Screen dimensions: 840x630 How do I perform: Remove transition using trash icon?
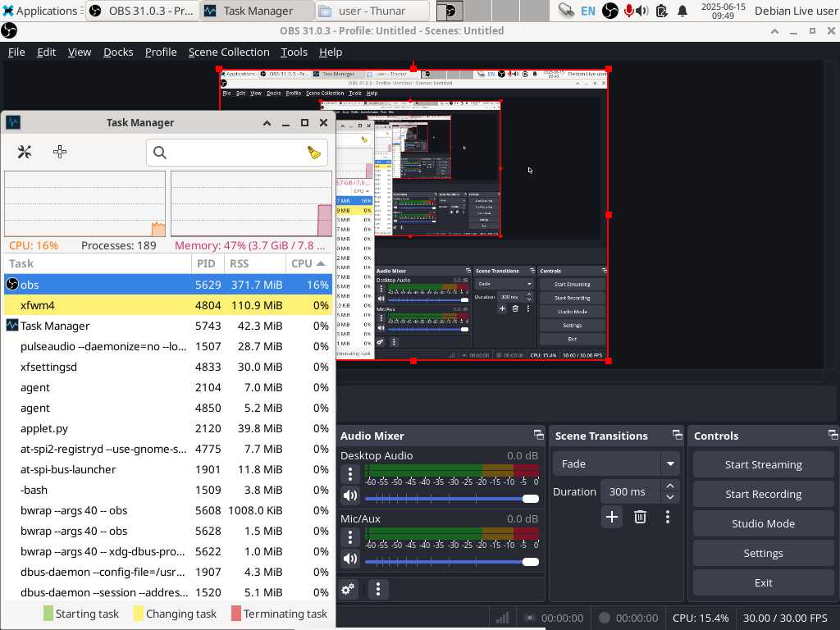640,517
